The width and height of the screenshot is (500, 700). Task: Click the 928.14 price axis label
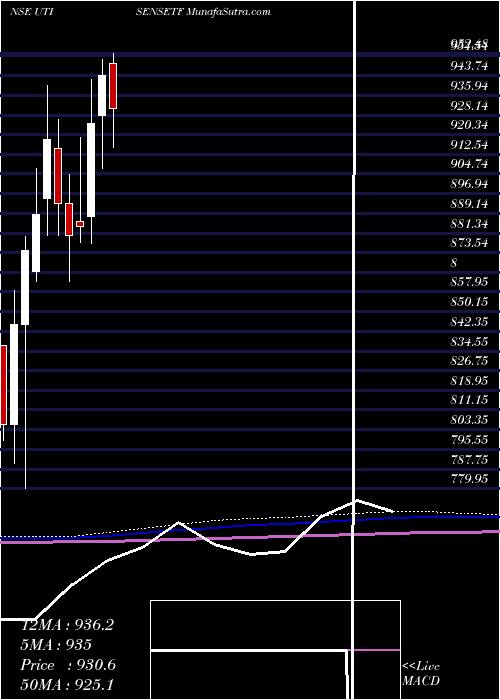click(469, 105)
